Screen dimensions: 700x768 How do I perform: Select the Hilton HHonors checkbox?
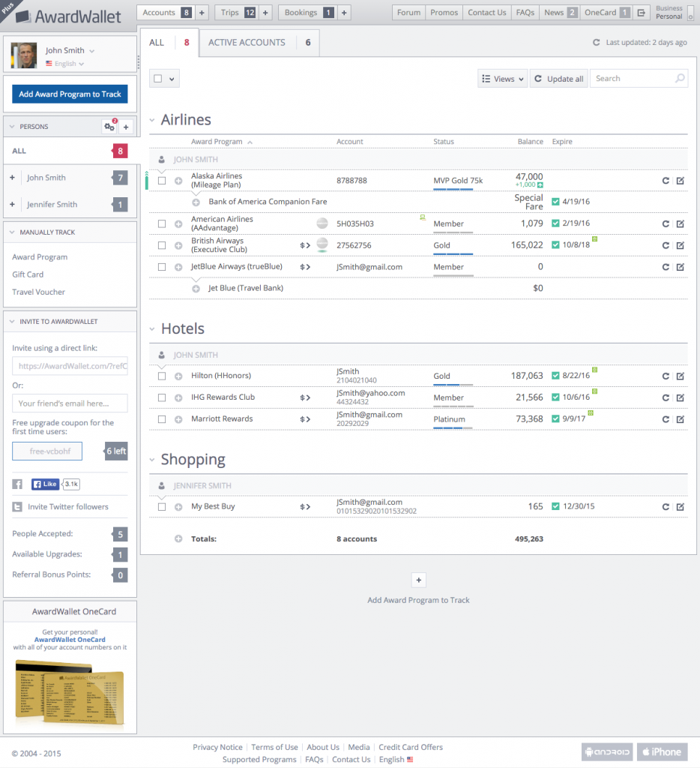[162, 376]
